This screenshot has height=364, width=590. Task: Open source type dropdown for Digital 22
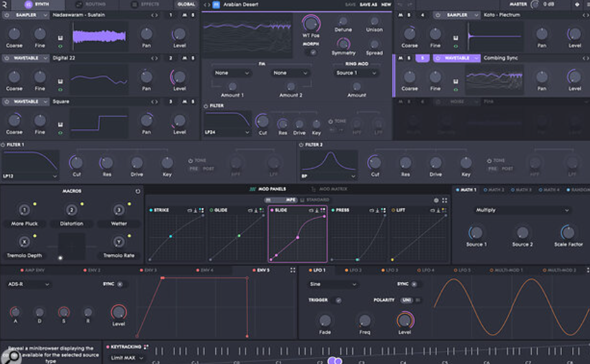pyautogui.click(x=30, y=58)
